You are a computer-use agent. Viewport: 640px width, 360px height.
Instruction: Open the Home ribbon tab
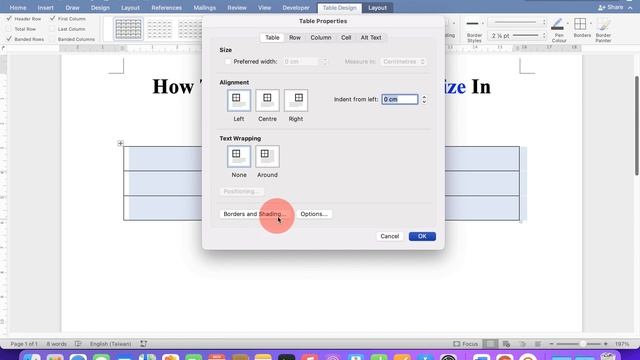(x=18, y=8)
